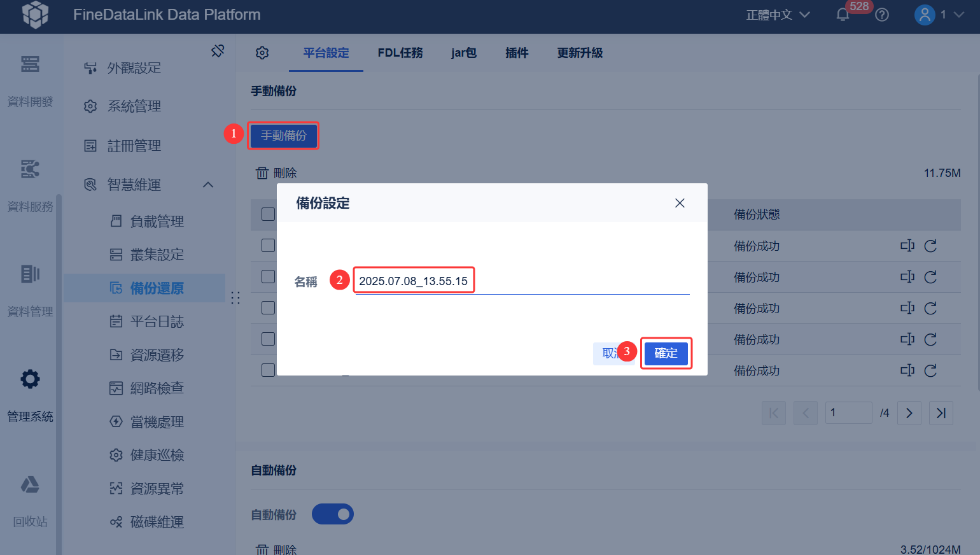The width and height of the screenshot is (980, 555).
Task: Check the second backup row checkbox
Action: (x=269, y=277)
